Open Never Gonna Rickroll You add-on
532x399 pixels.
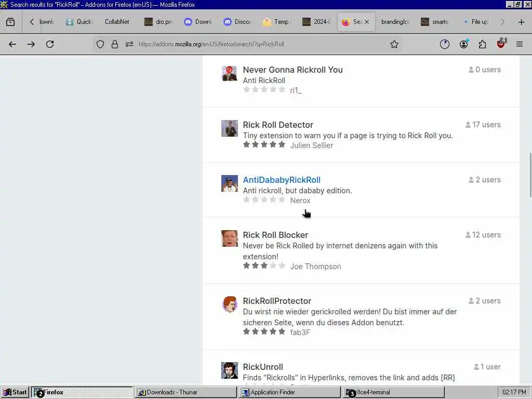292,70
